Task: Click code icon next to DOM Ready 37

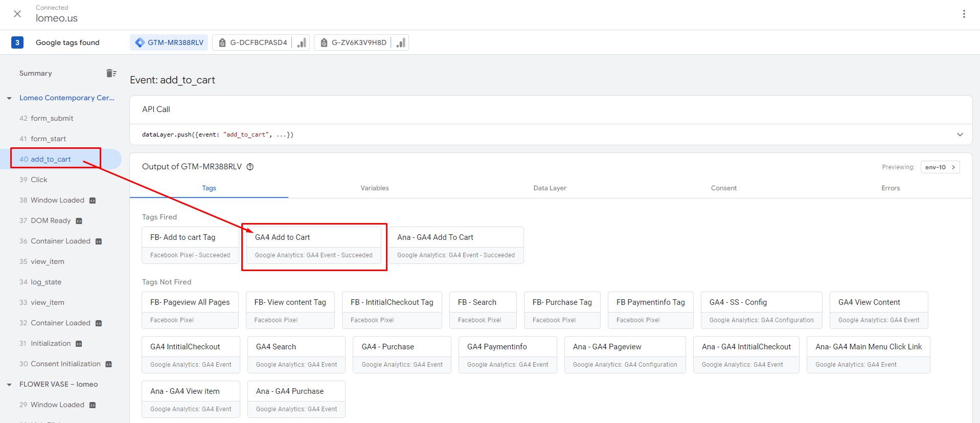Action: [x=79, y=221]
